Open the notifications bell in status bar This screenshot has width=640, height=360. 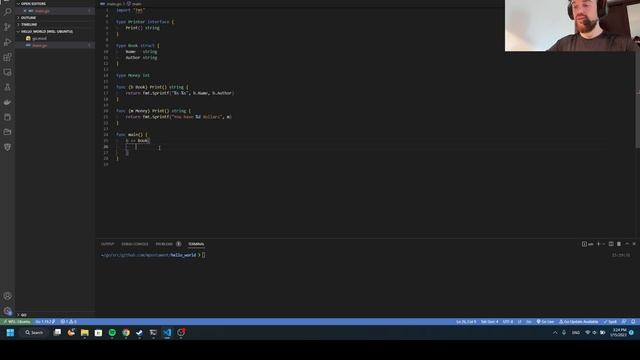click(633, 322)
